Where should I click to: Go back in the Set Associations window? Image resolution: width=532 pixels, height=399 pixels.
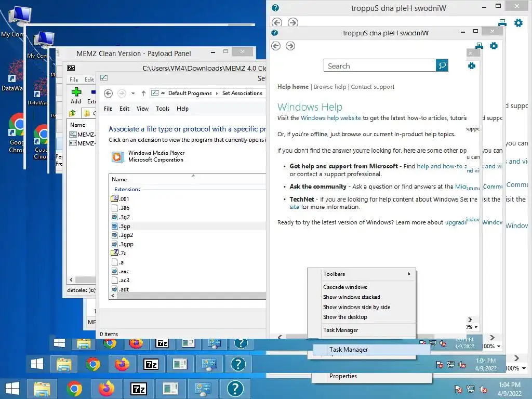[108, 94]
